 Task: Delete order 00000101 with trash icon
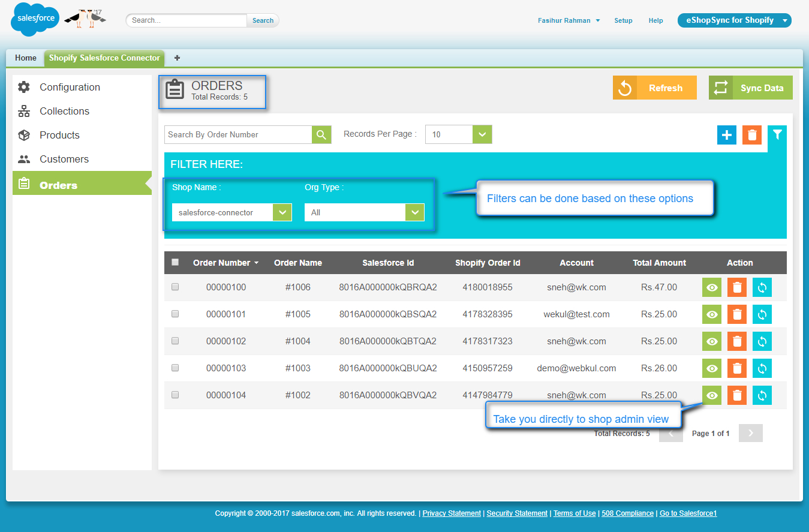coord(737,314)
